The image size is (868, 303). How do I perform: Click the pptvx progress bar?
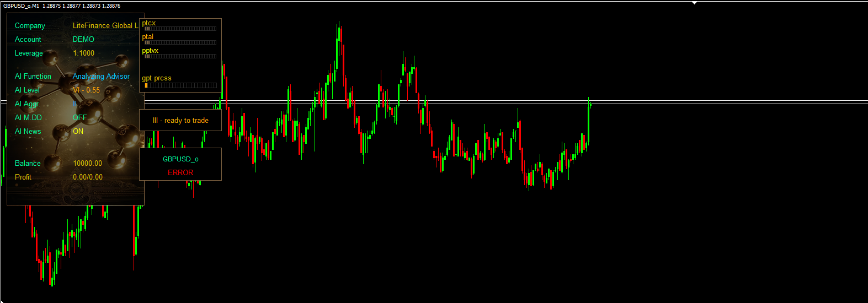coord(180,56)
